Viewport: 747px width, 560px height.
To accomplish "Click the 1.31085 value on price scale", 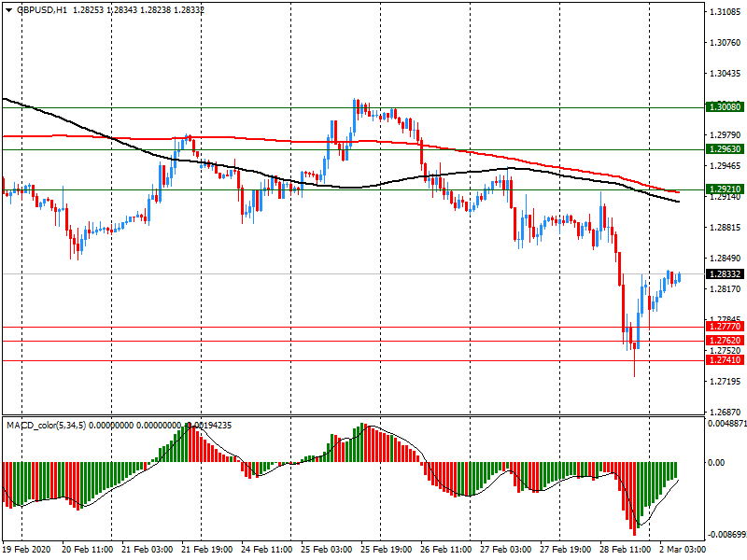I will (x=726, y=12).
